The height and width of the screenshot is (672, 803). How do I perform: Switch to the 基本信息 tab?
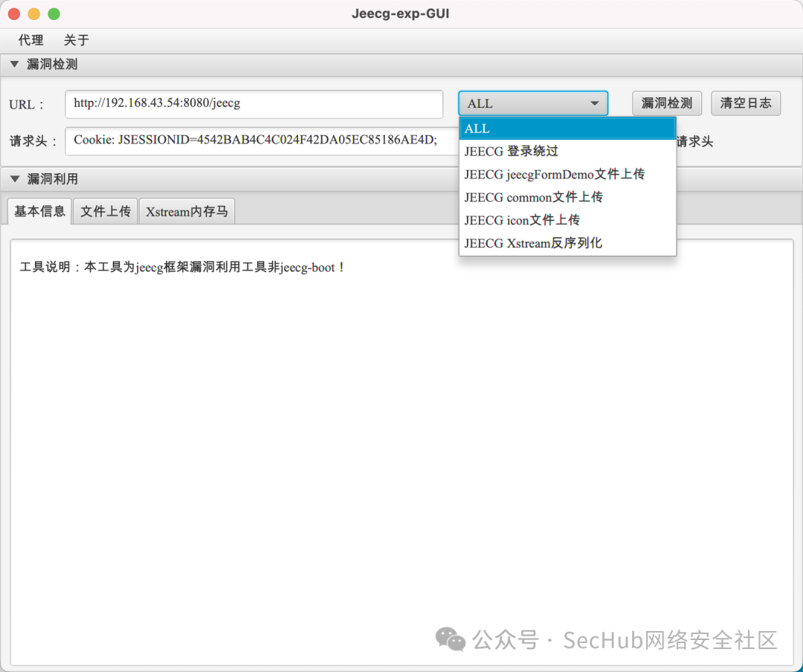click(39, 211)
